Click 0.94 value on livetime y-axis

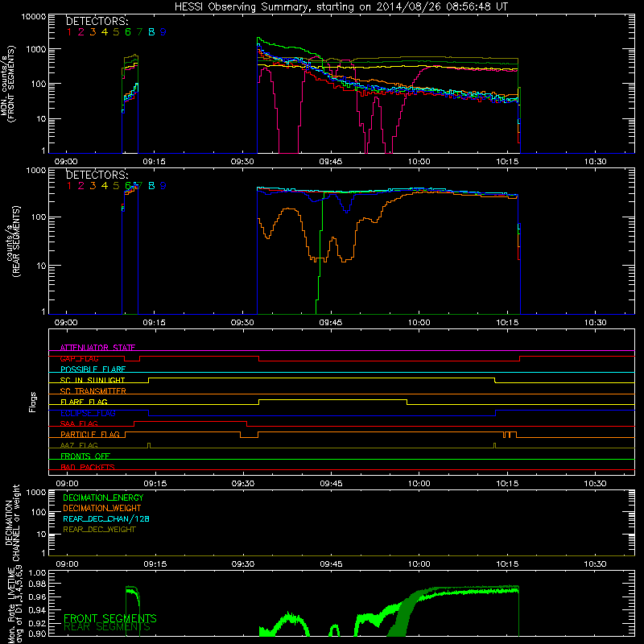click(37, 610)
